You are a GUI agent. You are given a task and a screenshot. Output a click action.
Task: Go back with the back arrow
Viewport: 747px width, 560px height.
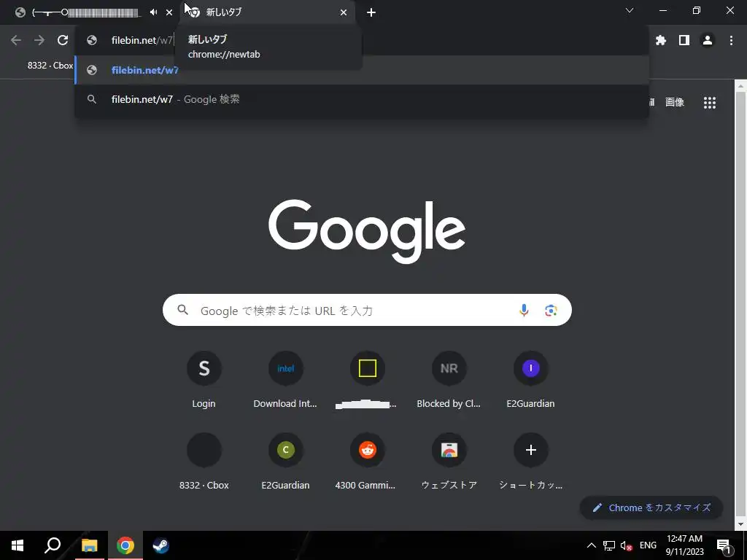16,41
